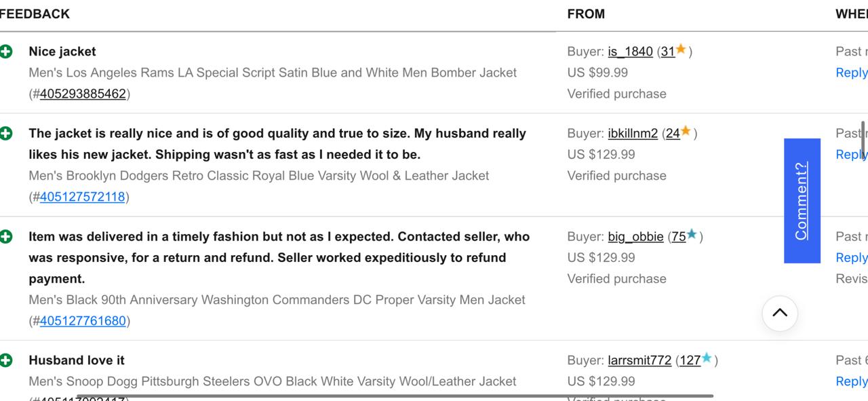Click positive feedback icon for Brooklyn Dodgers review

pos(6,134)
